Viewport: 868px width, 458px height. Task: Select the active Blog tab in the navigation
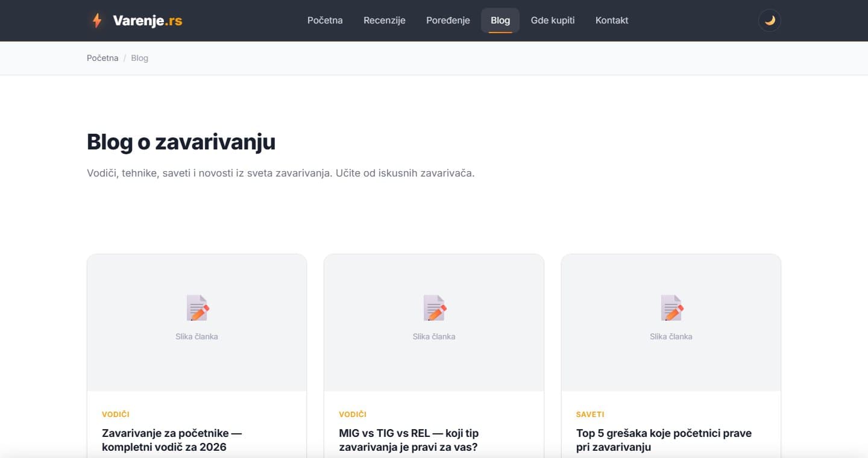click(500, 20)
